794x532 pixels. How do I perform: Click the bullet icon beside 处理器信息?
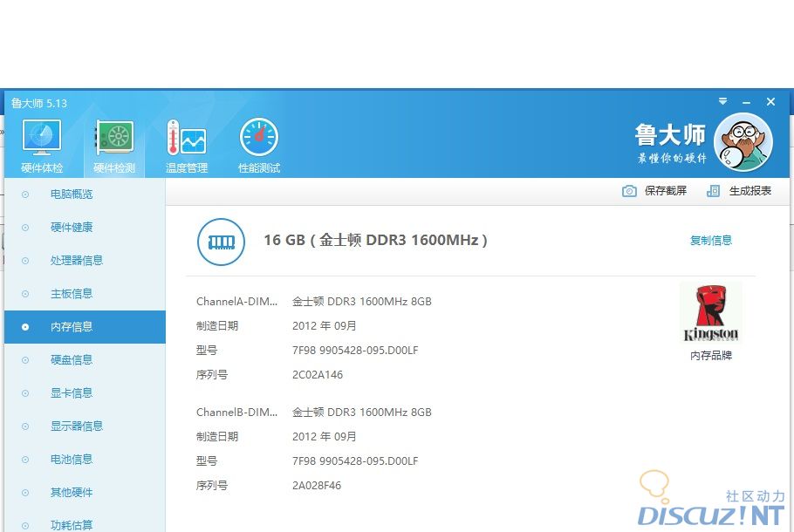[24, 261]
